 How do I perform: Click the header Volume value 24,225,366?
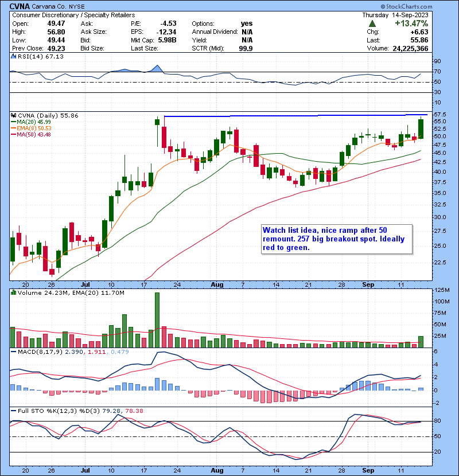tap(410, 49)
